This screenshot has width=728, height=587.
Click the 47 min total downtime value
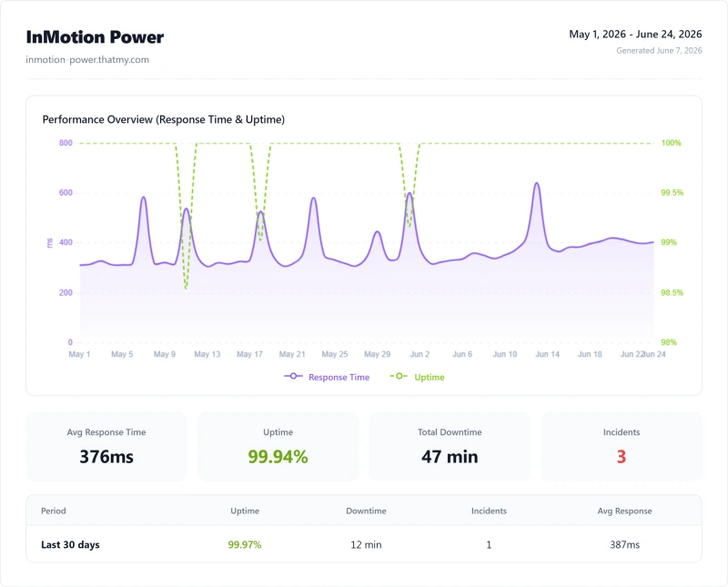click(450, 457)
